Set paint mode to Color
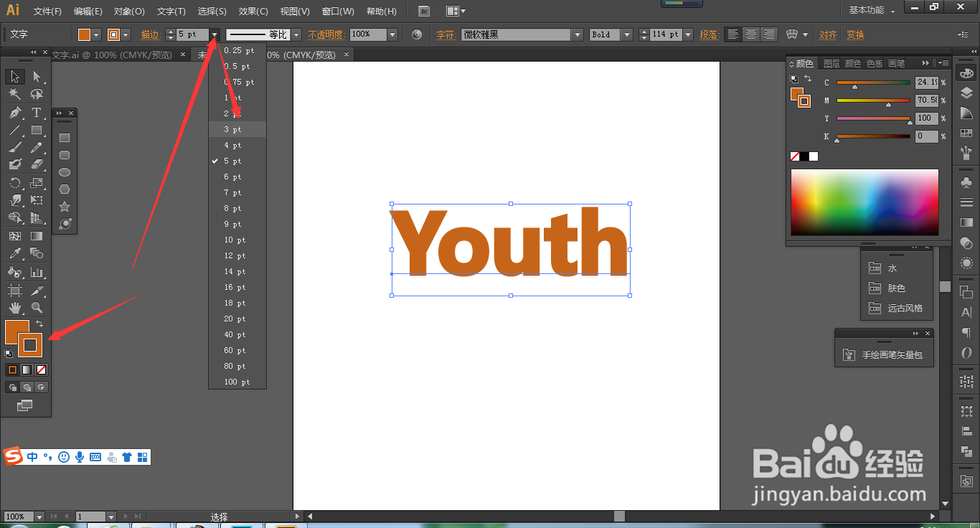The width and height of the screenshot is (980, 528). point(12,370)
